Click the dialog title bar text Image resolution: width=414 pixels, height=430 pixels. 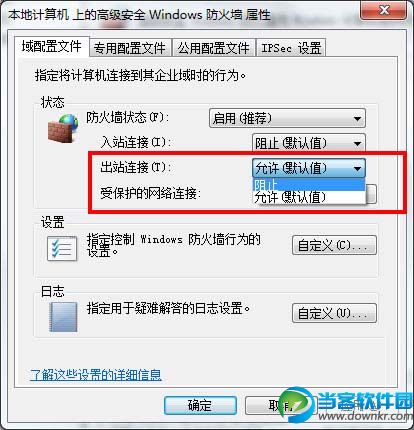click(x=139, y=15)
